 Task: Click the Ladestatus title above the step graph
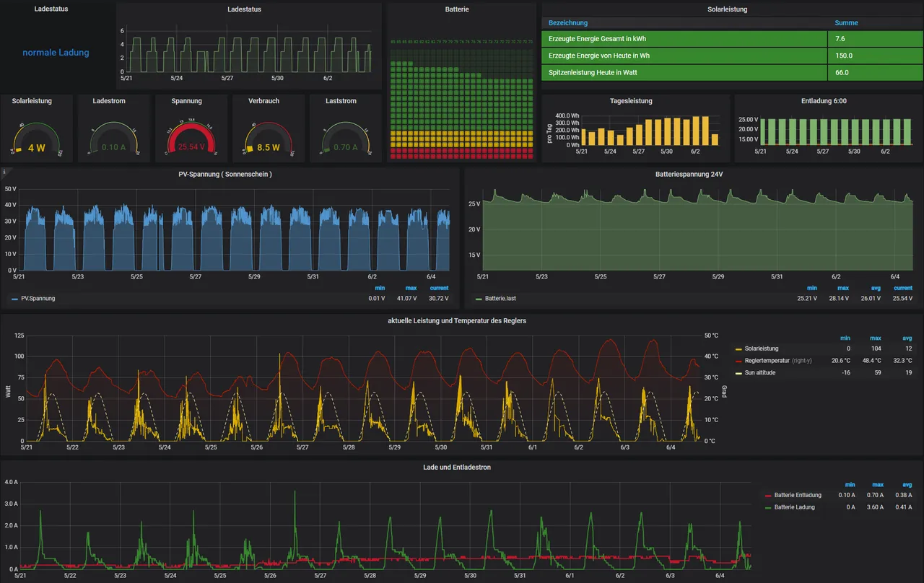coord(244,9)
